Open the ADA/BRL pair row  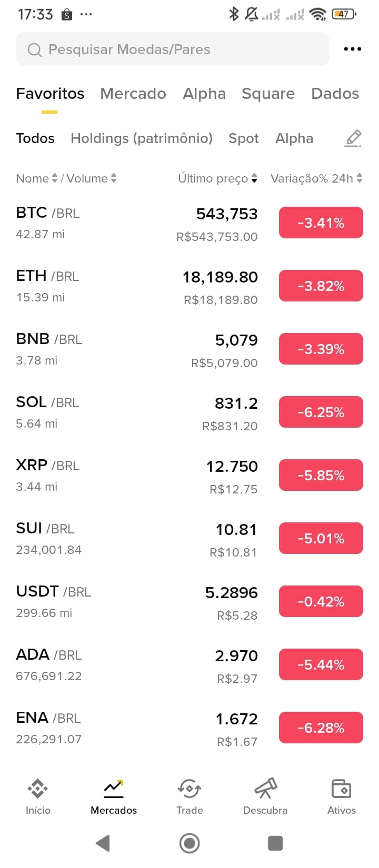coord(189,665)
